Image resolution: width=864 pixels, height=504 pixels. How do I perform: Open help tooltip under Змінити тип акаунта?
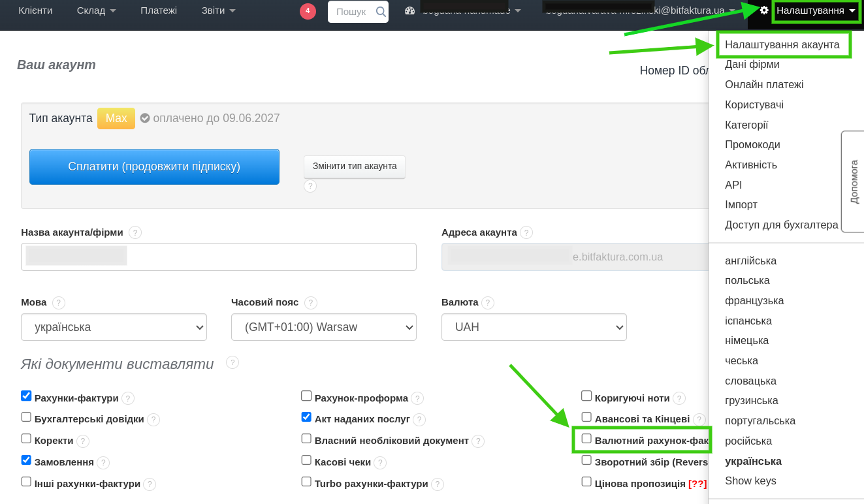point(310,186)
